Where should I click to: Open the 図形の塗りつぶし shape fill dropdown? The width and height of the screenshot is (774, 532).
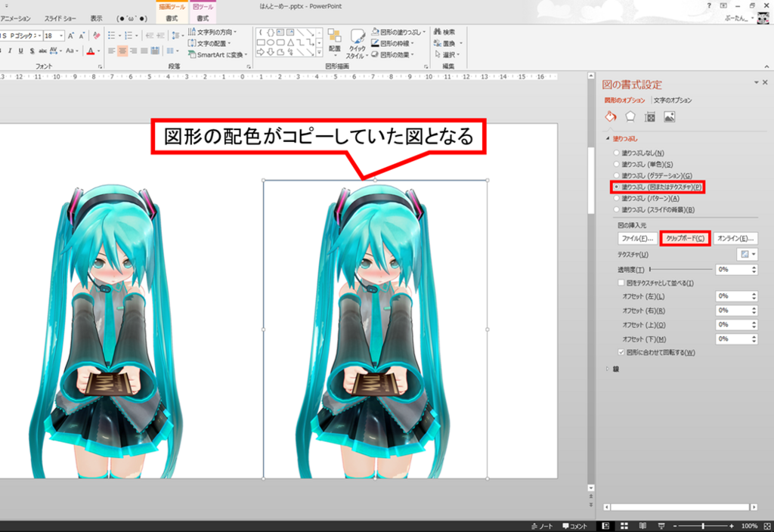423,32
